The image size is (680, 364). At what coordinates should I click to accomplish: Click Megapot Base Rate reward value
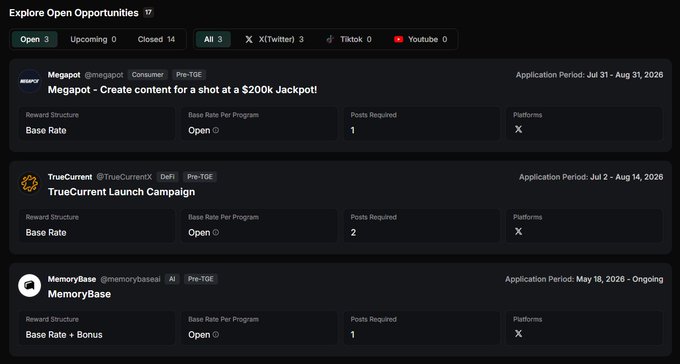[x=46, y=130]
